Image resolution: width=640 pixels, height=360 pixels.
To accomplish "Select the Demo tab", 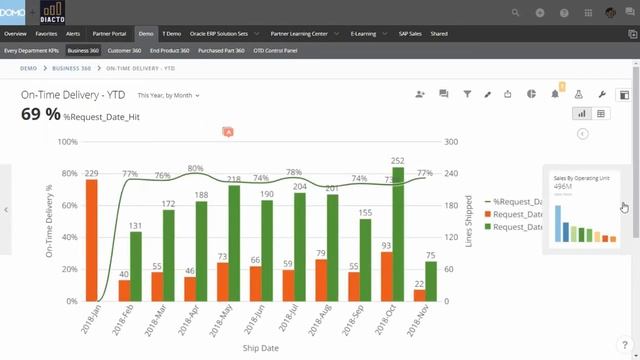I will (x=146, y=34).
